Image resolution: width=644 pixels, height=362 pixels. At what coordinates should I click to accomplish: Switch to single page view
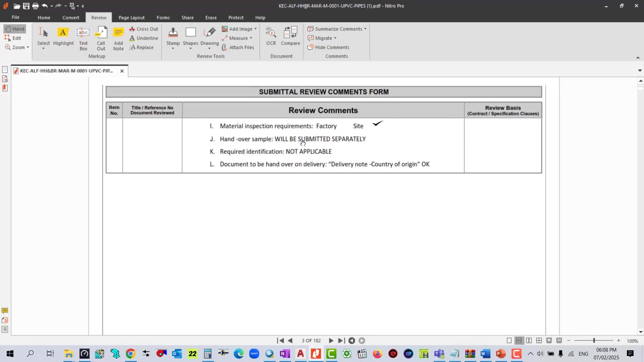pos(509,341)
